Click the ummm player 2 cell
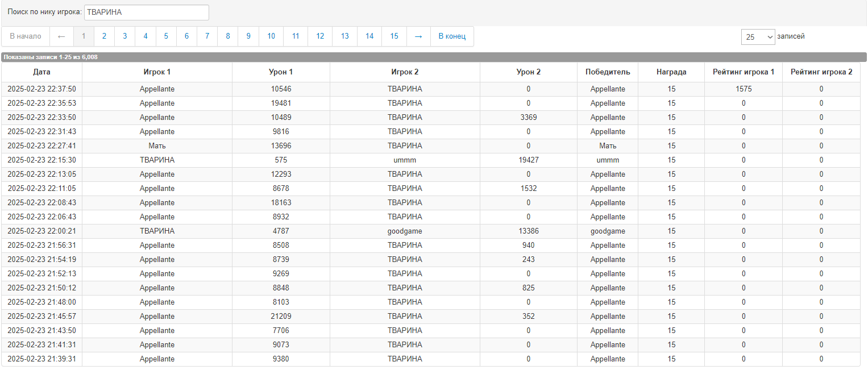This screenshot has height=370, width=868. 405,160
